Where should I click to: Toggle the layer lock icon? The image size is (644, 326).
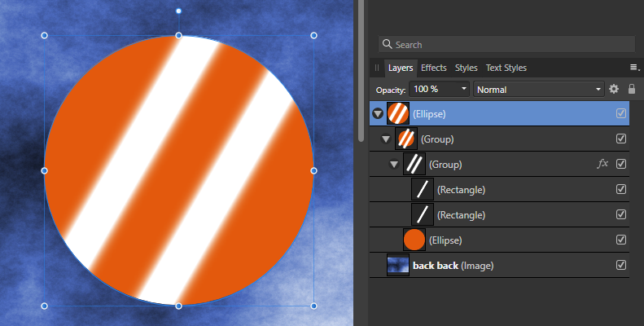click(x=632, y=89)
